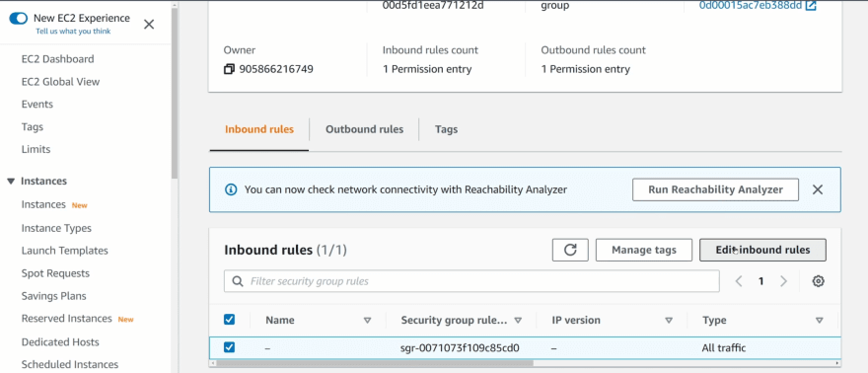Open the Instances list page
This screenshot has width=868, height=373.
point(43,204)
